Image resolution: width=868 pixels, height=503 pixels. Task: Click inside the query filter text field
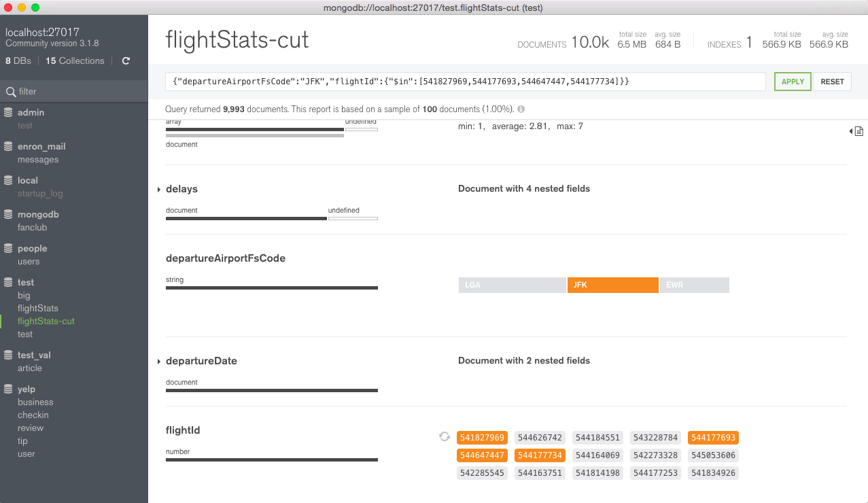pyautogui.click(x=465, y=82)
